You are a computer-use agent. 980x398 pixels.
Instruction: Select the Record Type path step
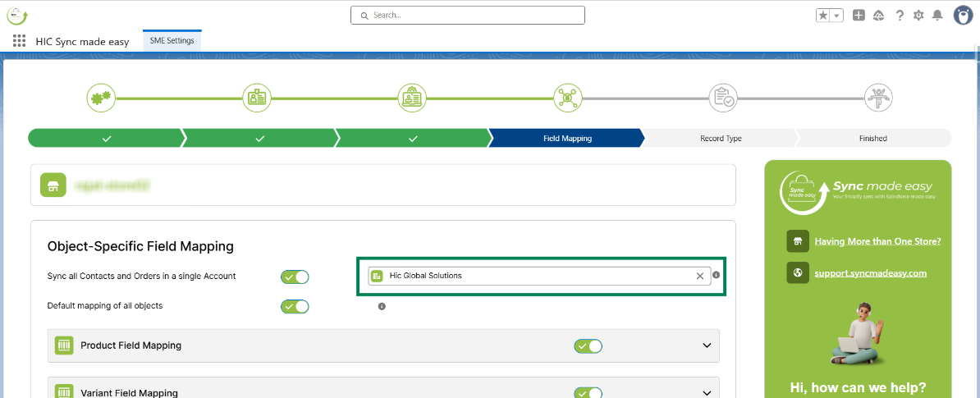pyautogui.click(x=721, y=138)
